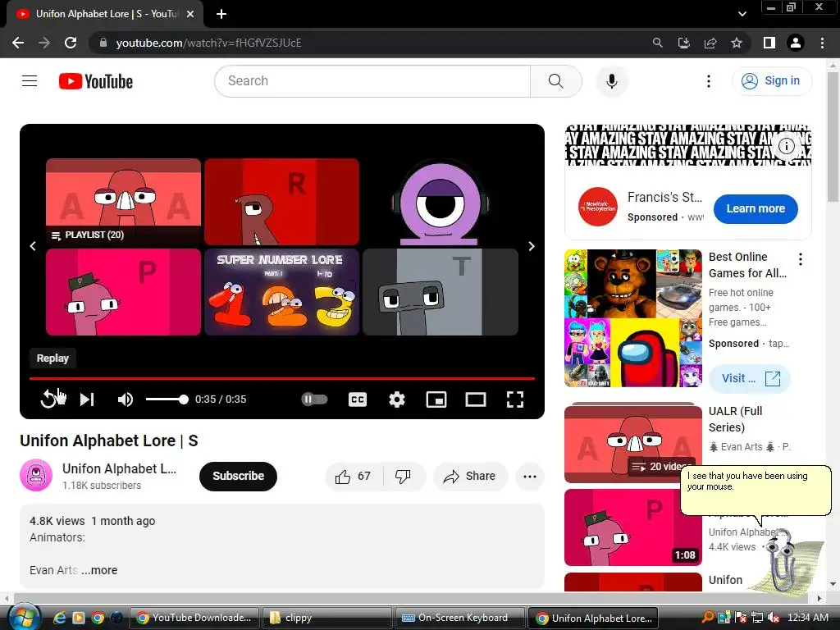Mute the video volume speaker

click(x=126, y=399)
